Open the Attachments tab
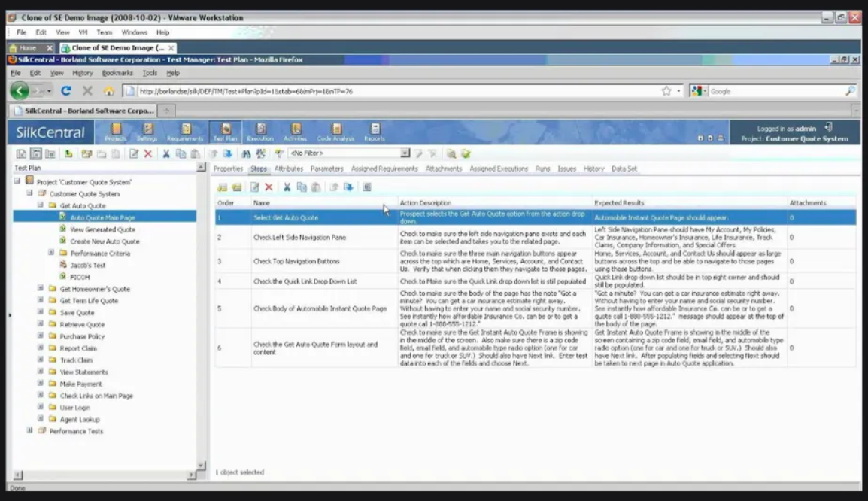868x501 pixels. [444, 169]
